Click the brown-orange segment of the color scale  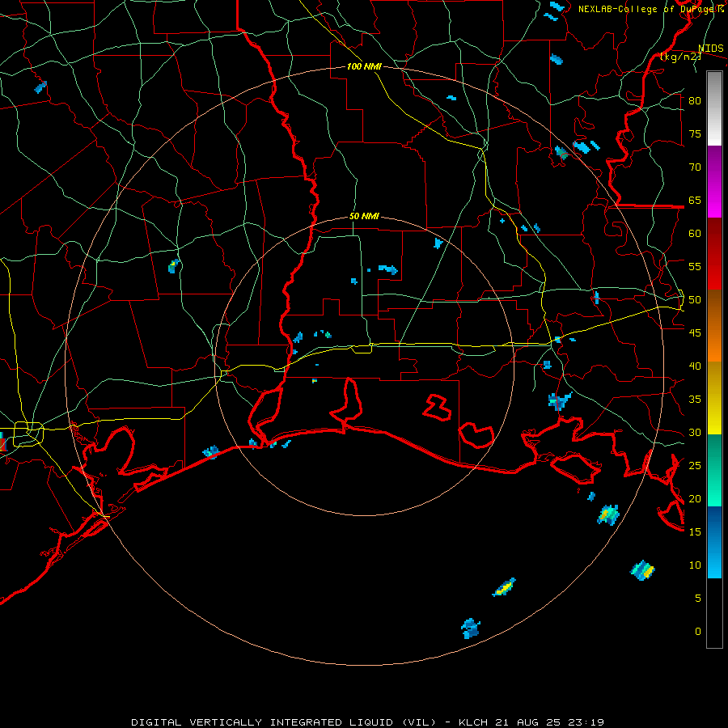coord(714,326)
